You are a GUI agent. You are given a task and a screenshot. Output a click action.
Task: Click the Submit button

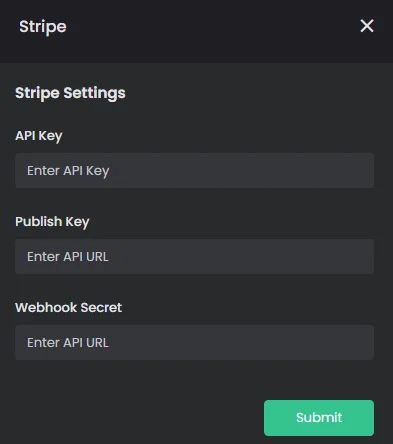319,418
